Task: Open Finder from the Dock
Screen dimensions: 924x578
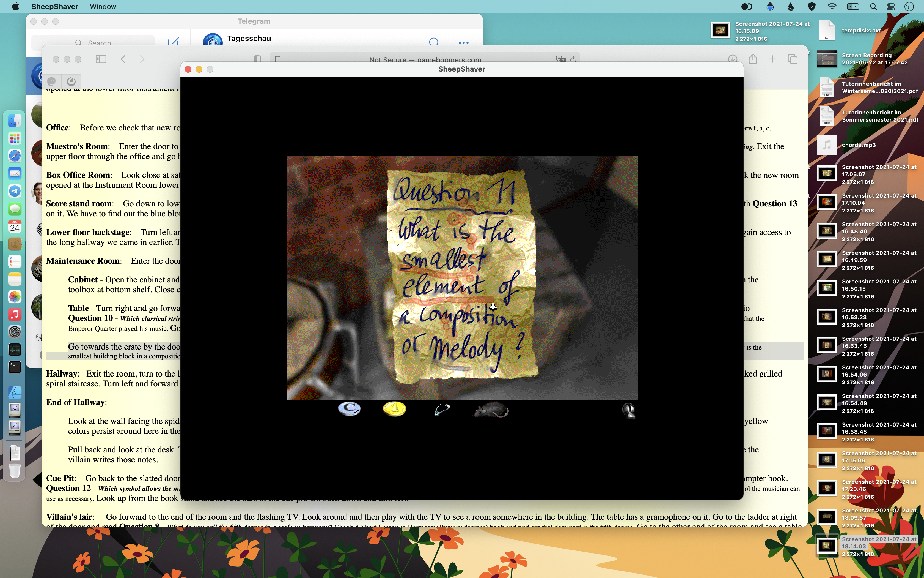Action: (15, 121)
